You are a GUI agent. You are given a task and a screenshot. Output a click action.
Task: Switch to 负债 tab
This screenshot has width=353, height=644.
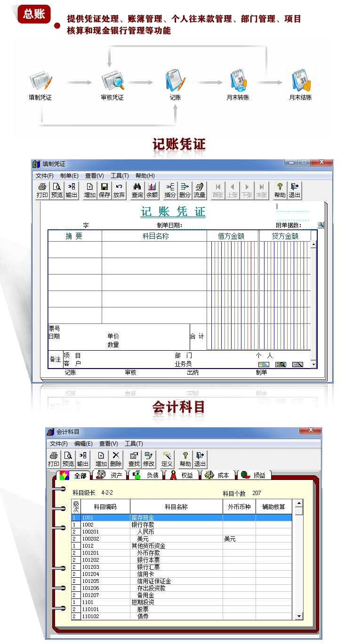pyautogui.click(x=146, y=475)
